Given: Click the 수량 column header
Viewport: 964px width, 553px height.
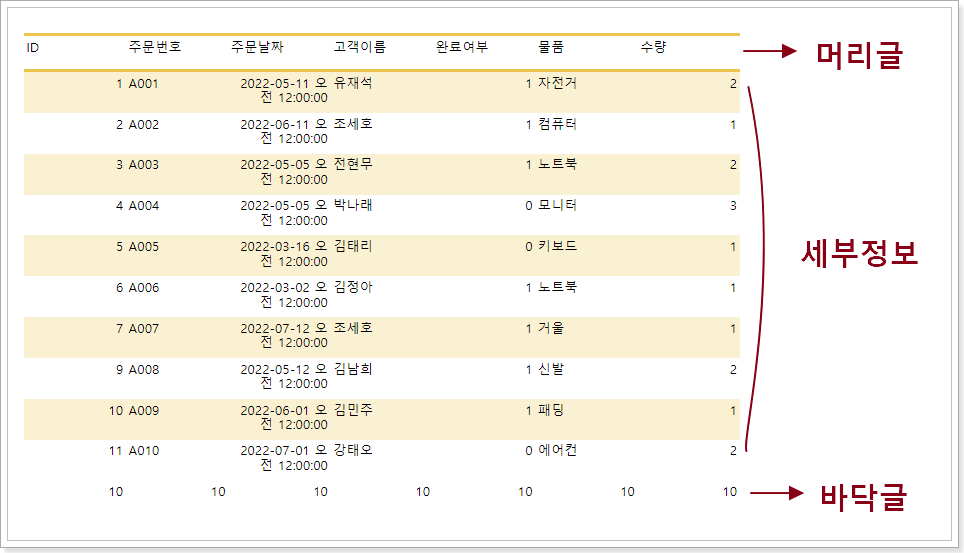Looking at the screenshot, I should 653,47.
